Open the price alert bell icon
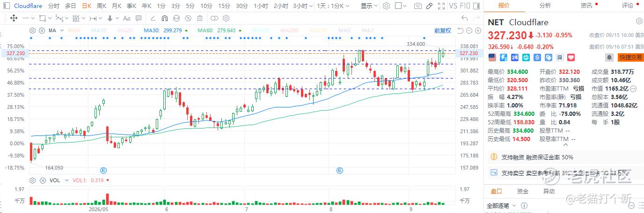The height and width of the screenshot is (213, 644). [609, 57]
